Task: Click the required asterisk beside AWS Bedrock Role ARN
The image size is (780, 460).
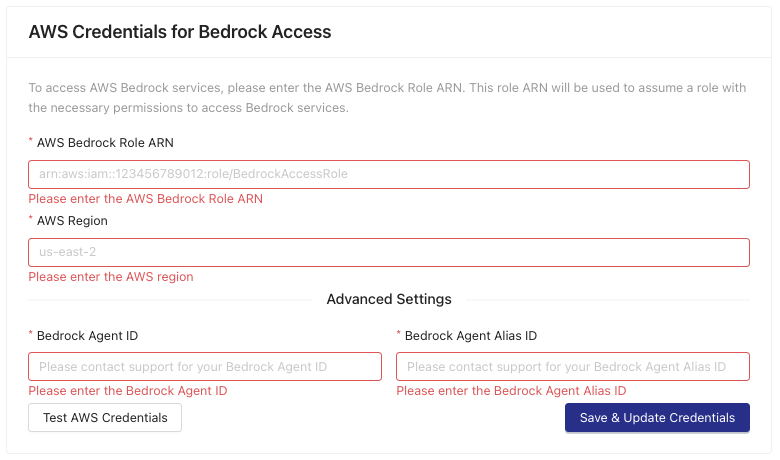Action: (x=31, y=140)
